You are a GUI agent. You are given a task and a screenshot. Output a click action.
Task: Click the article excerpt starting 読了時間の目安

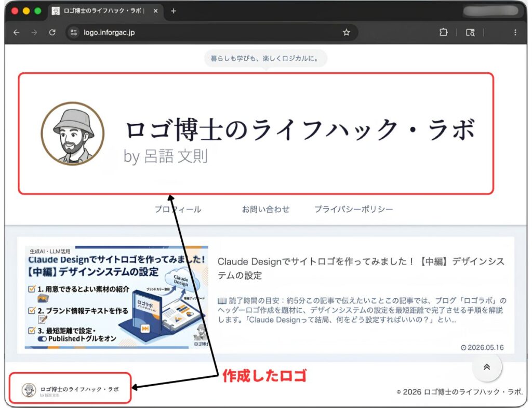362,310
